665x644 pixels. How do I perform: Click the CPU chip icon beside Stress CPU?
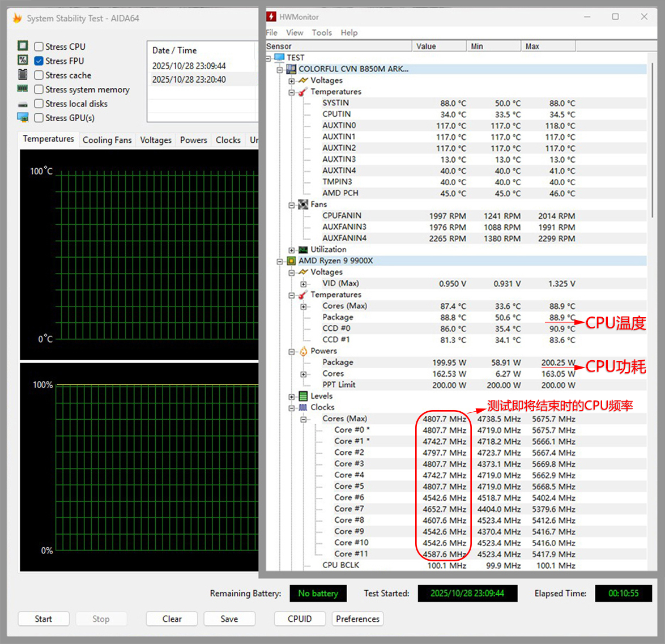pos(23,46)
